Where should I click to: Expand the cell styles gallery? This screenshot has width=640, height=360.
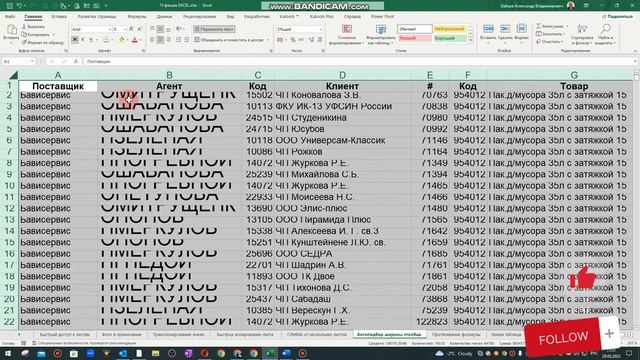(471, 41)
